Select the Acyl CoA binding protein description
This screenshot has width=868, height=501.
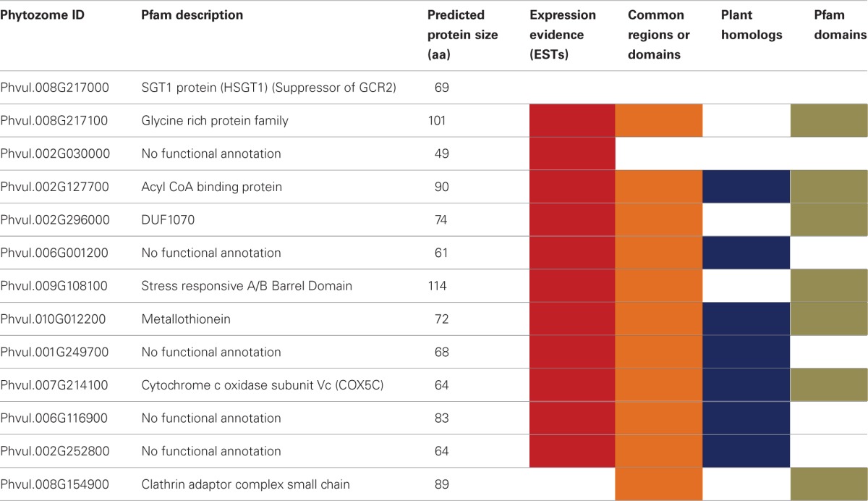pos(211,187)
